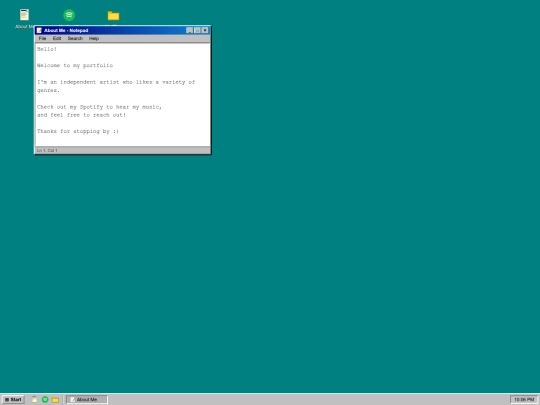Image resolution: width=540 pixels, height=405 pixels.
Task: Open the green Spotify desktop icon
Action: pyautogui.click(x=69, y=15)
